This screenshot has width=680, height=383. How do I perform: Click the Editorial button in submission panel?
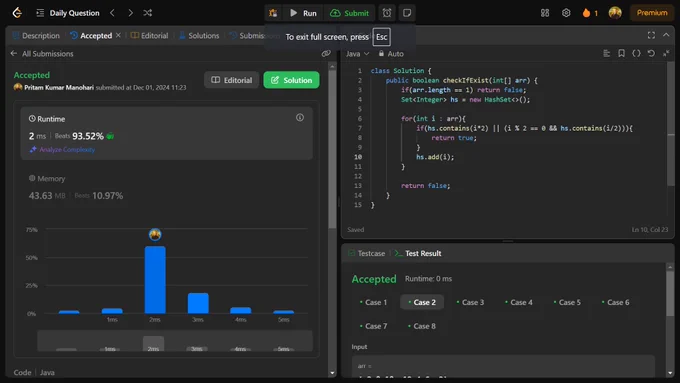pyautogui.click(x=232, y=80)
